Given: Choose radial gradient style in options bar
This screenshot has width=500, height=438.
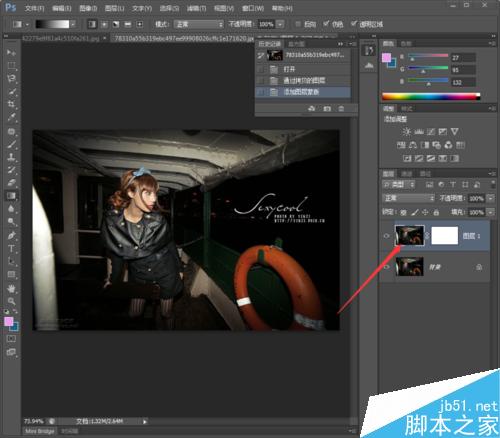Looking at the screenshot, I should [x=104, y=24].
